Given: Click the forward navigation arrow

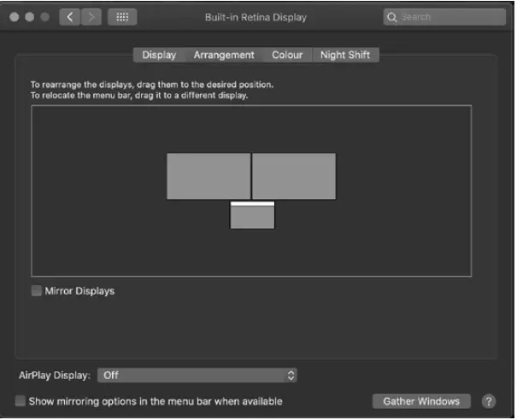Looking at the screenshot, I should [x=91, y=17].
